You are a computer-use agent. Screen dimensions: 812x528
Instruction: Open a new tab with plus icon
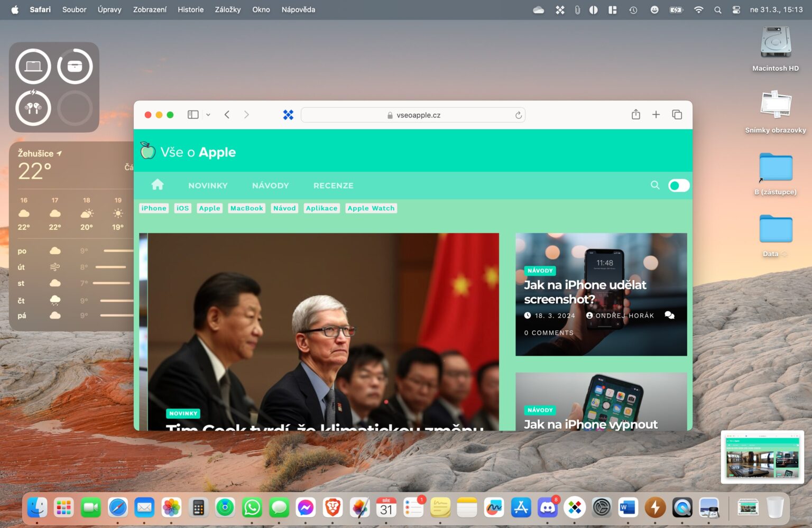656,115
